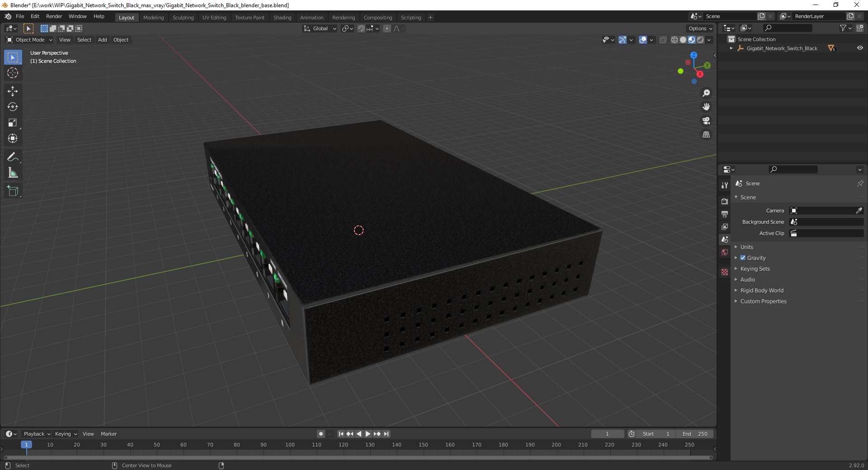Open the File menu

coord(20,16)
